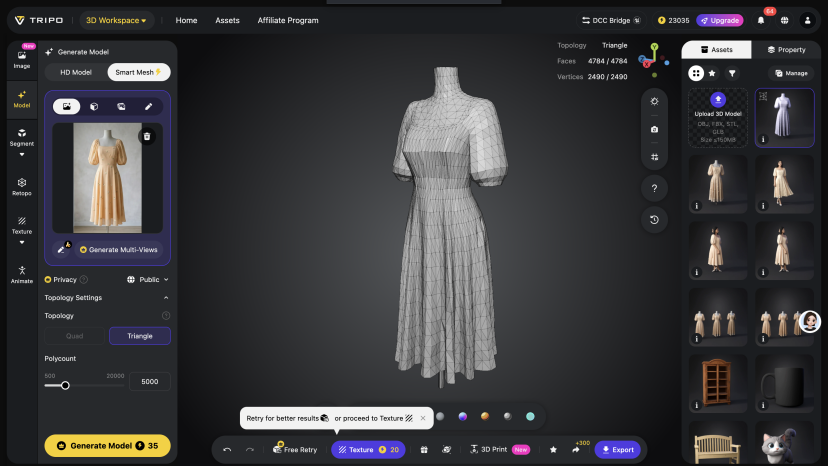Open the history clock icon
828x466 pixels.
click(x=654, y=219)
